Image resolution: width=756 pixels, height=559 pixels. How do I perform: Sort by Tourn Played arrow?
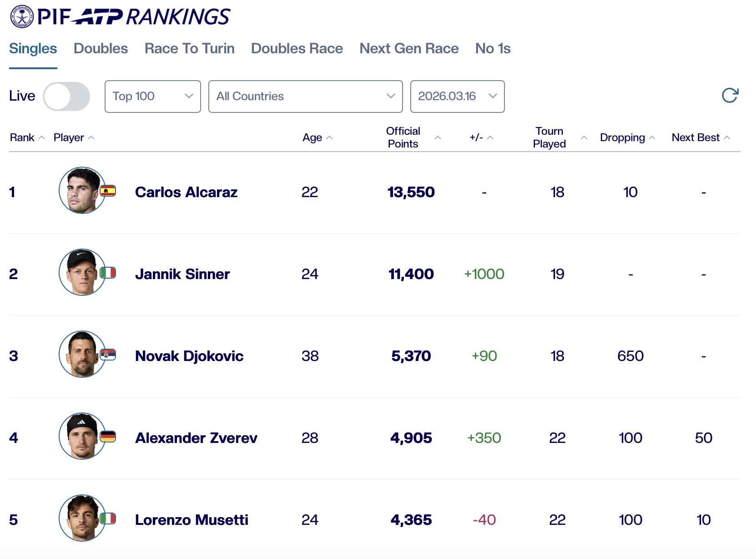584,138
